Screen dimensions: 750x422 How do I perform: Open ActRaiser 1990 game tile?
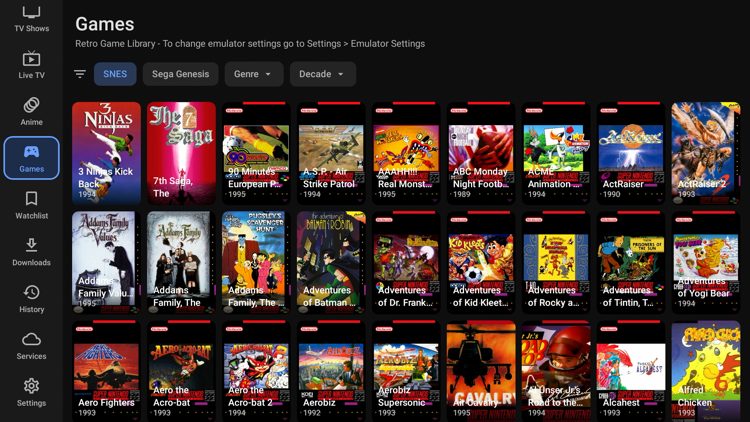630,153
